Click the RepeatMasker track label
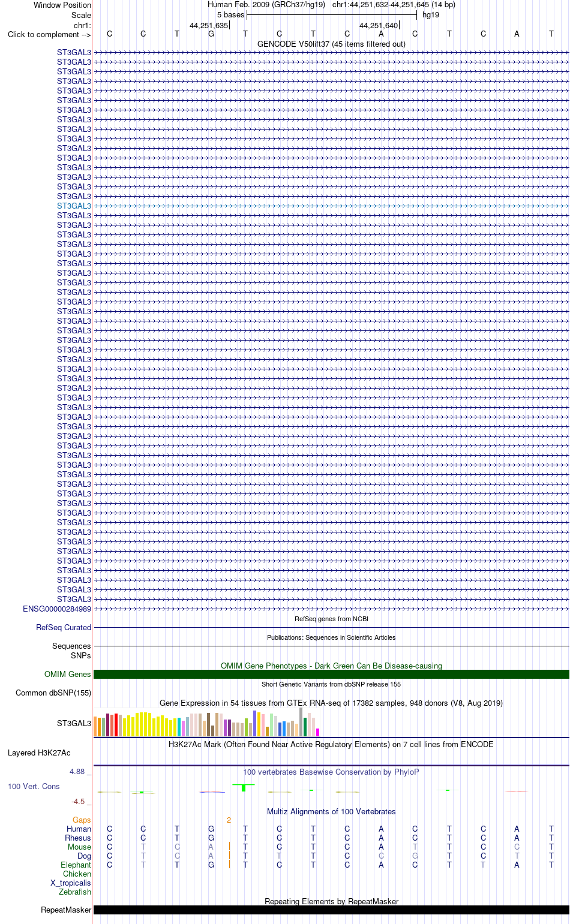This screenshot has height=924, width=570. [x=66, y=910]
